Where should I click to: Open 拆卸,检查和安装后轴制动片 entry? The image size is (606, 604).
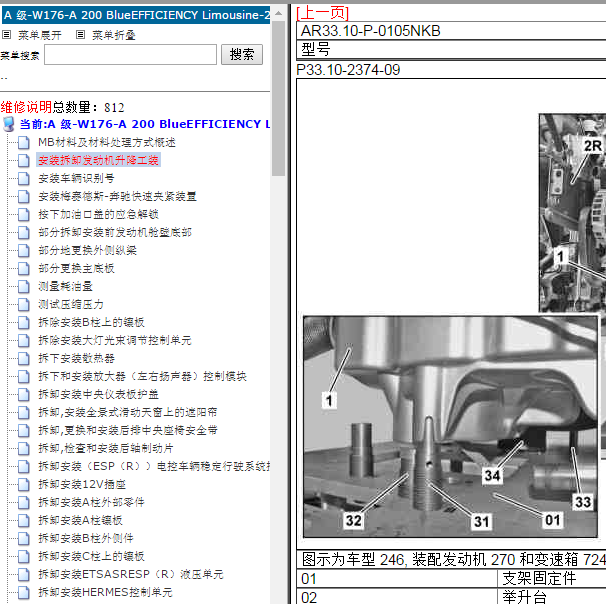(x=106, y=449)
